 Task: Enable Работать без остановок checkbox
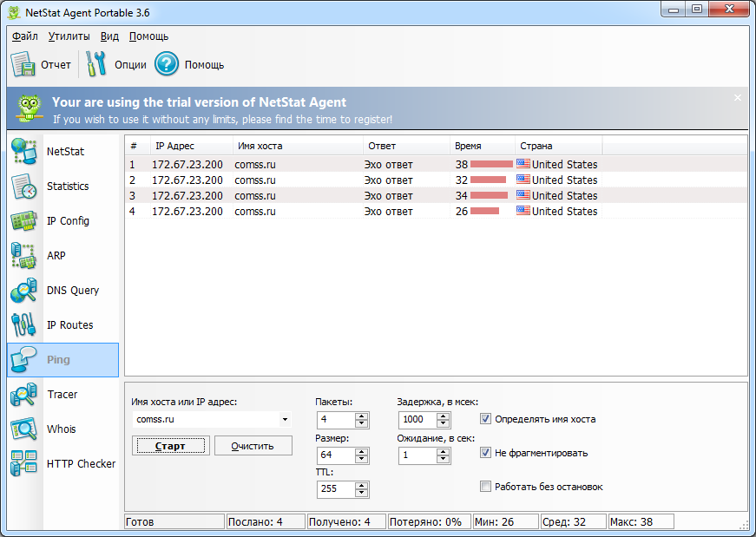click(485, 487)
